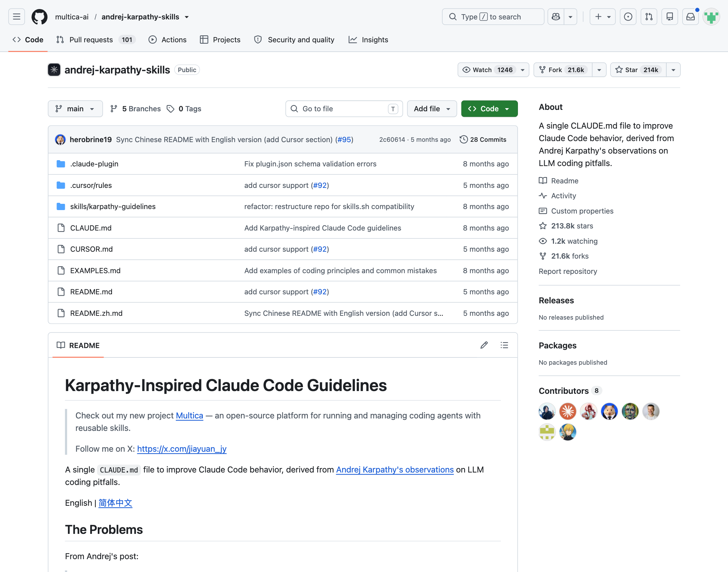728x572 pixels.
Task: Open Report repository link
Action: pos(568,271)
